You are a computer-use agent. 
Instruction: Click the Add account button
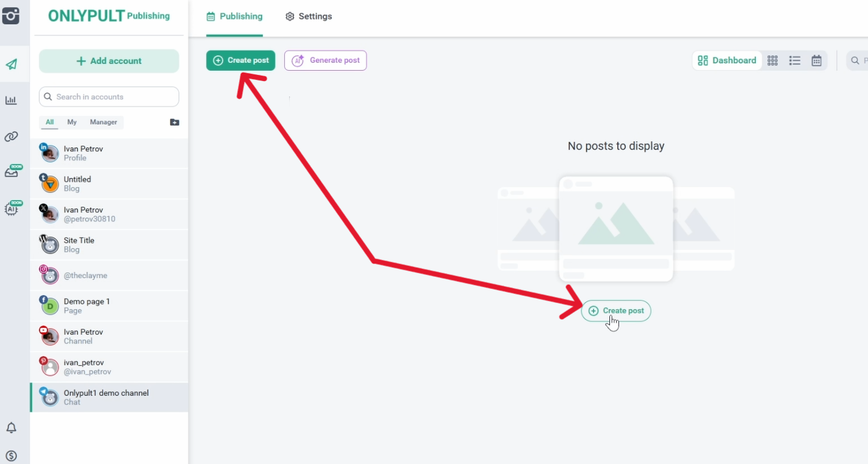point(109,61)
